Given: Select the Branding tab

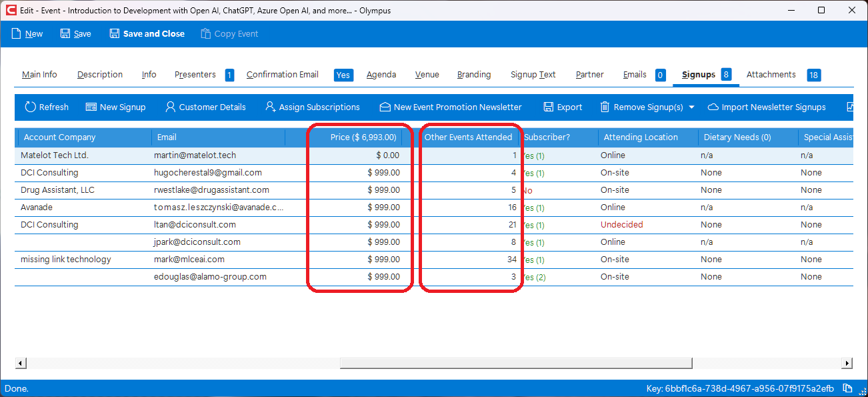Looking at the screenshot, I should tap(474, 75).
